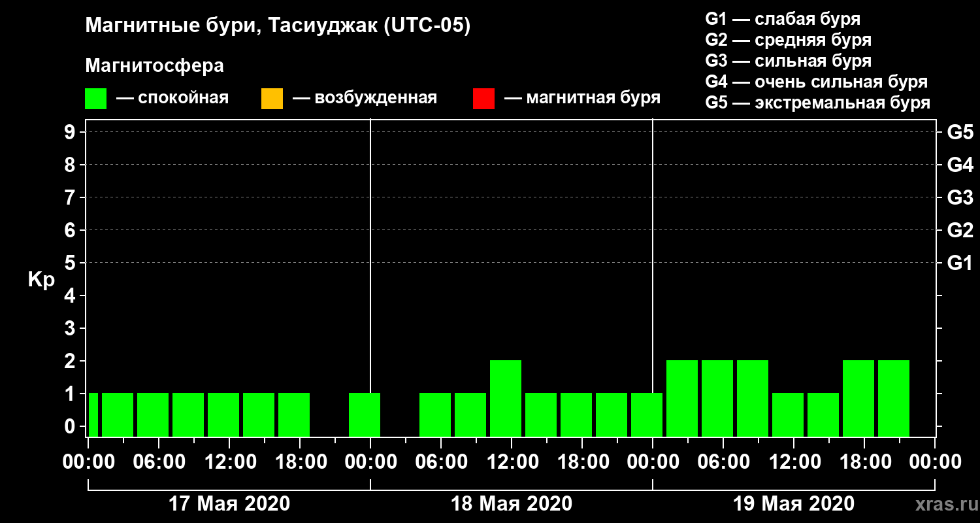Click the '06:00' time label for 19 May
Screen dimensions: 980x523
[723, 462]
